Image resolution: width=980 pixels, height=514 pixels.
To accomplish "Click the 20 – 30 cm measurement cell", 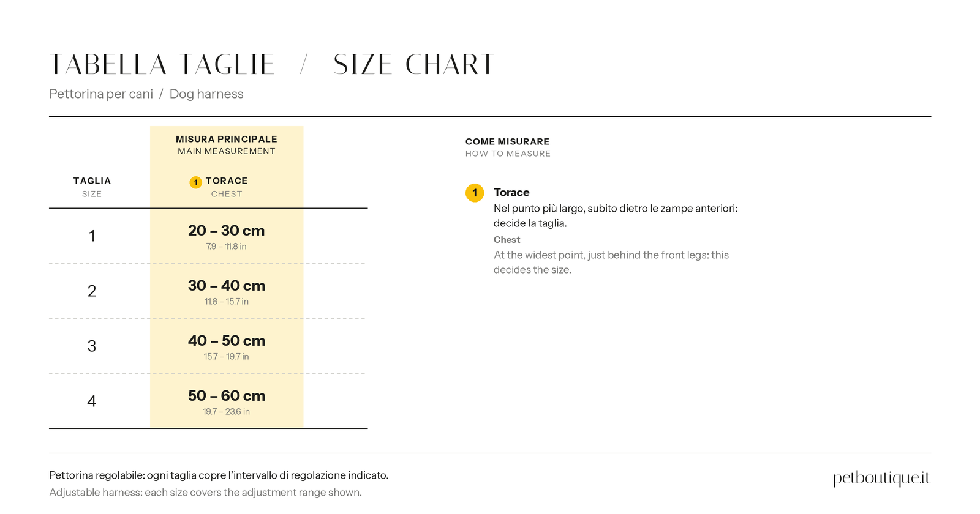I will pyautogui.click(x=227, y=236).
